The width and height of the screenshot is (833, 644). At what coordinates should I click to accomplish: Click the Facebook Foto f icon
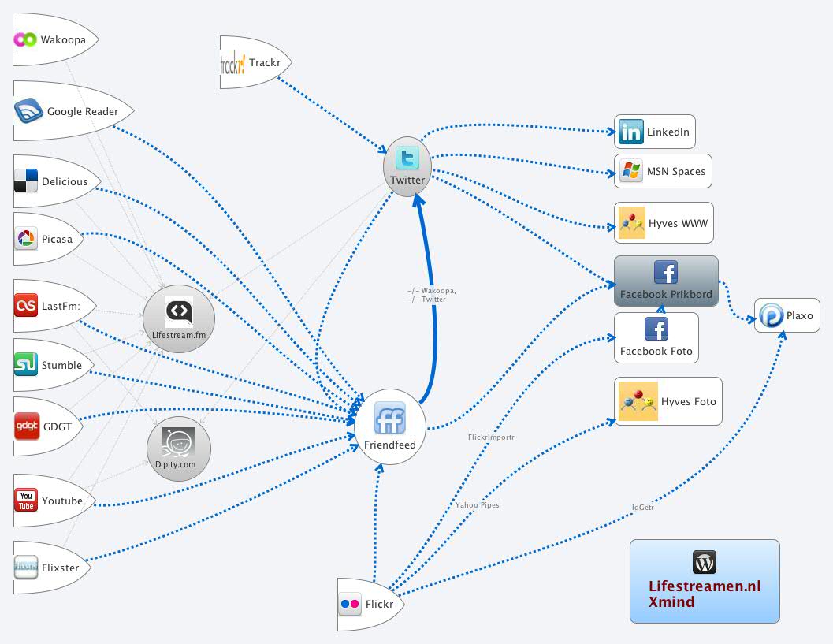656,329
